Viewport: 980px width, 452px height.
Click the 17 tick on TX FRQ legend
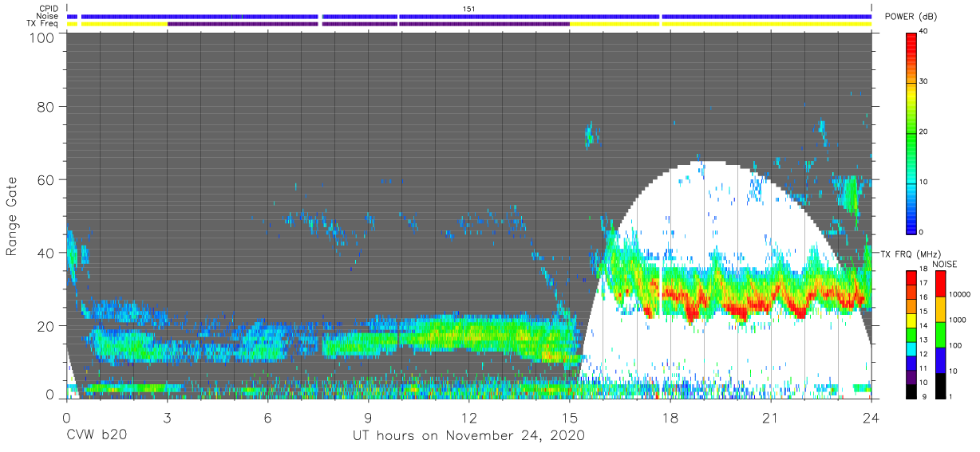pyautogui.click(x=923, y=283)
